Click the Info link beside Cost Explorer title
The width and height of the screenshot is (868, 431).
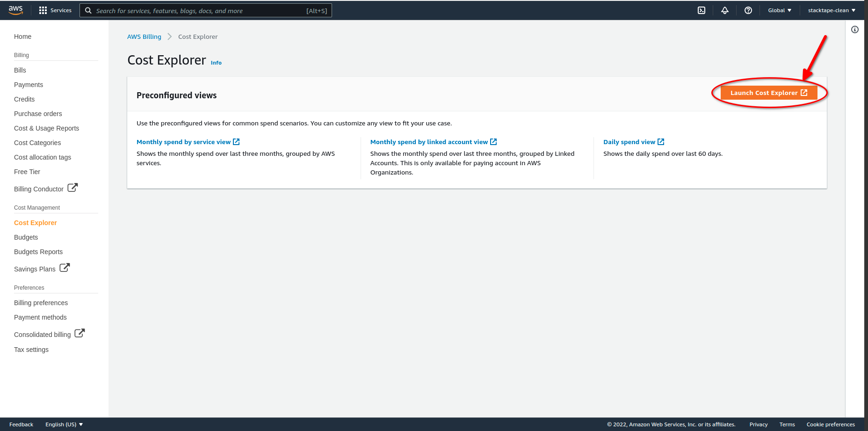click(216, 63)
